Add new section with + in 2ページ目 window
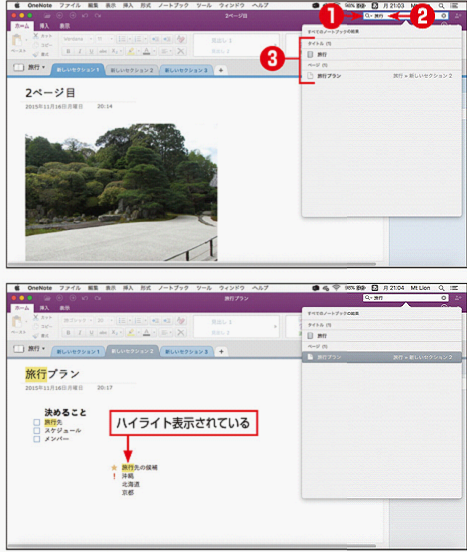This screenshot has height=552, width=467. click(221, 70)
